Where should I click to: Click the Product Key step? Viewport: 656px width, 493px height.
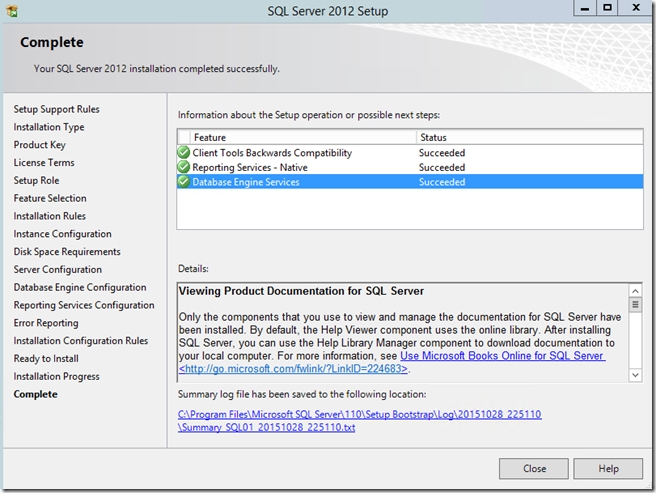coord(40,145)
